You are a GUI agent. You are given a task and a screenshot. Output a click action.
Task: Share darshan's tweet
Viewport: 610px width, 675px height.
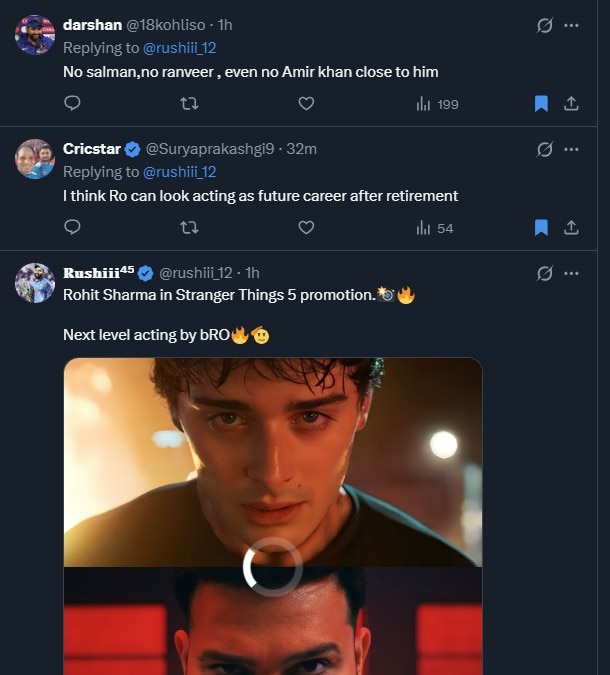[571, 103]
